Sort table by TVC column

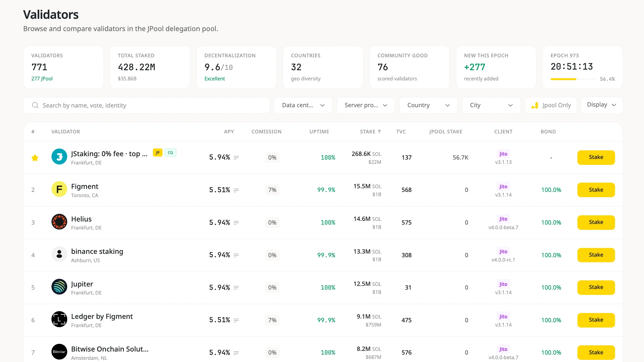pyautogui.click(x=401, y=132)
